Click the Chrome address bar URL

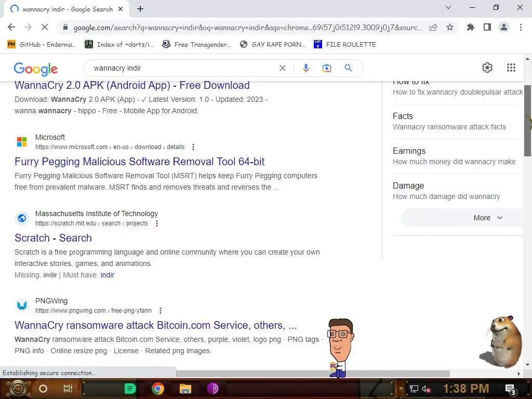248,28
